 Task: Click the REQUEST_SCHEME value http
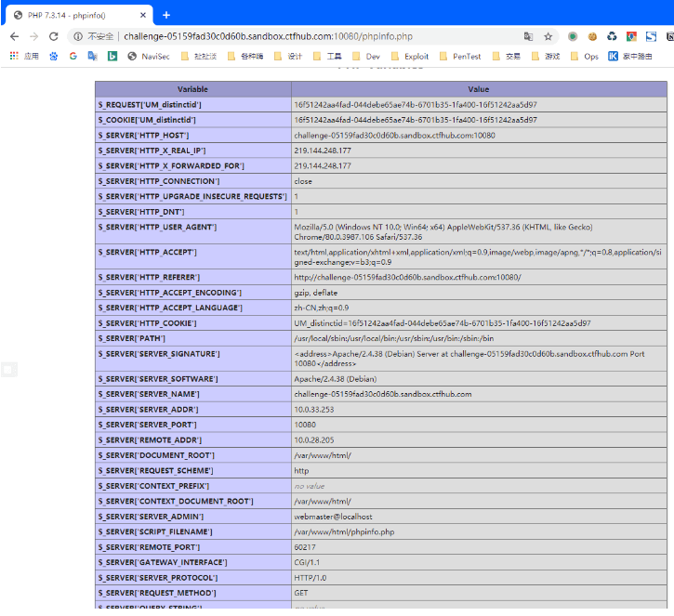301,471
